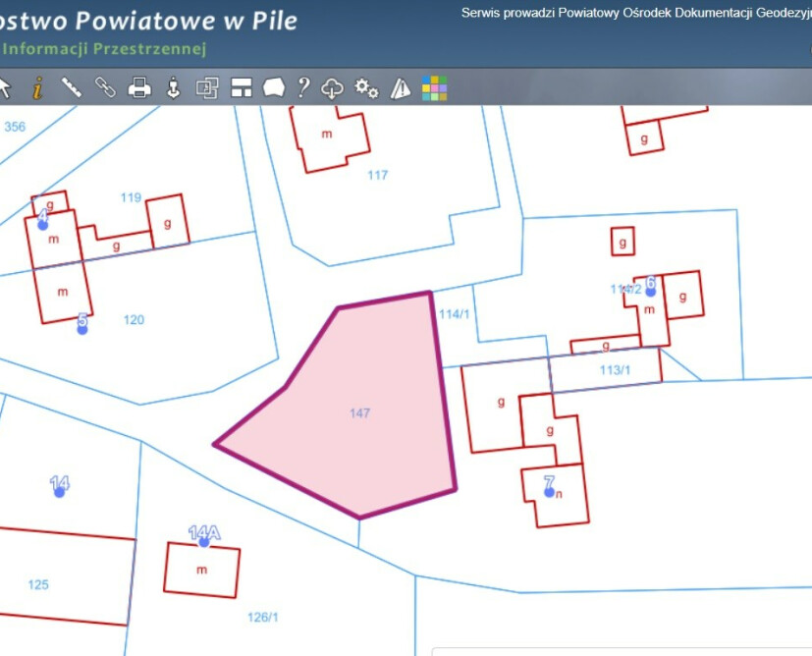This screenshot has height=656, width=812.
Task: Click parcel label 113/1
Action: (615, 370)
